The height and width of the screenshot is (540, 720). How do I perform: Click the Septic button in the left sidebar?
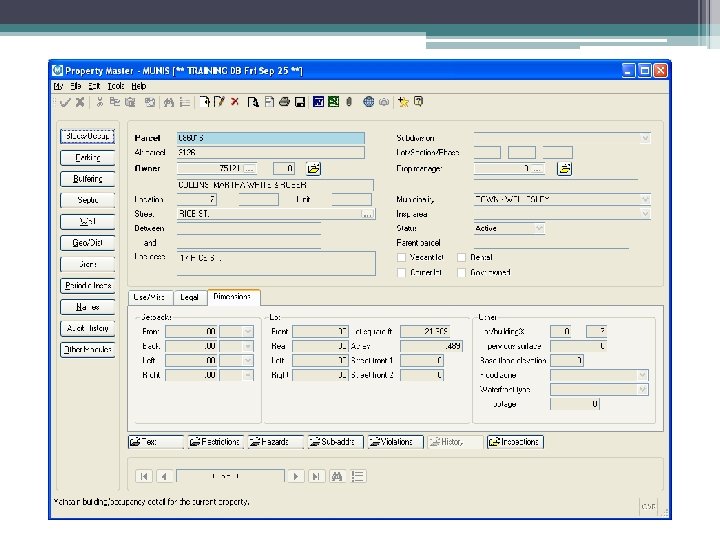tap(88, 200)
